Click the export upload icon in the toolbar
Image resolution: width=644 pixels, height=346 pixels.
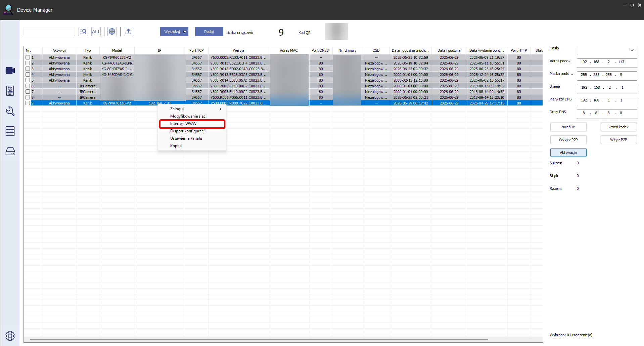click(128, 32)
